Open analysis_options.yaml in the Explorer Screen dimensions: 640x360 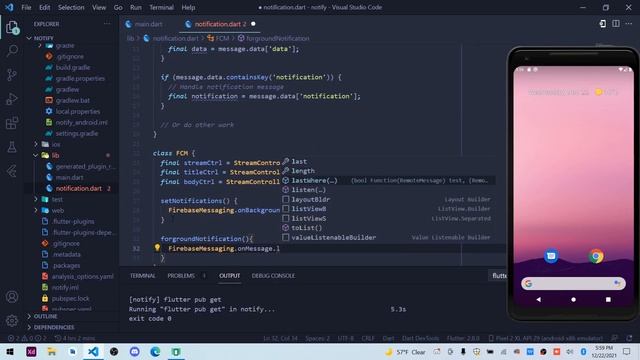82,276
